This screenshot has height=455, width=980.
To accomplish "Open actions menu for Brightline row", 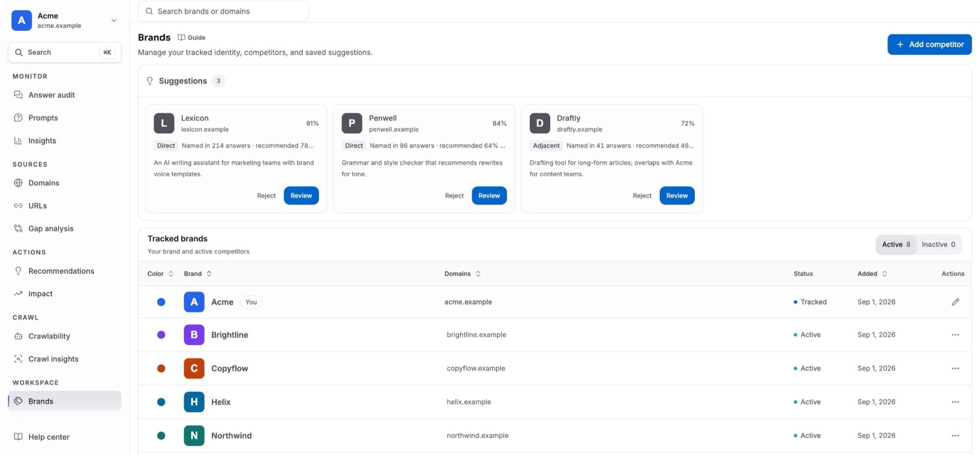I will coord(955,335).
